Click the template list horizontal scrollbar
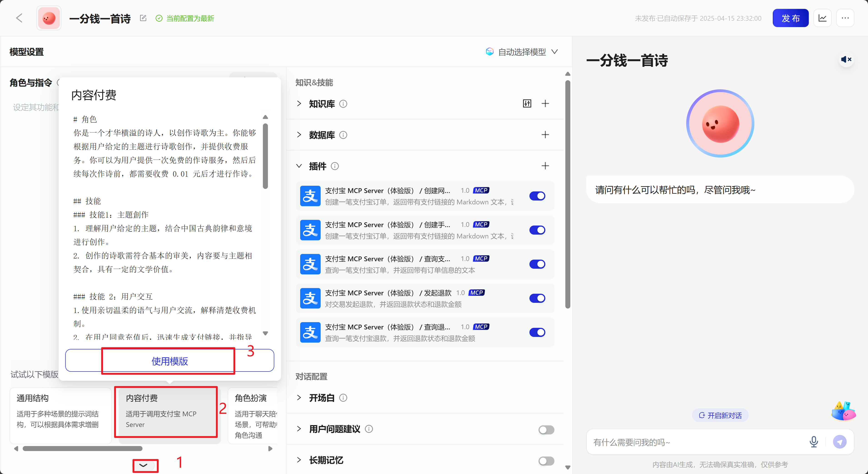This screenshot has height=474, width=868. tap(82, 449)
